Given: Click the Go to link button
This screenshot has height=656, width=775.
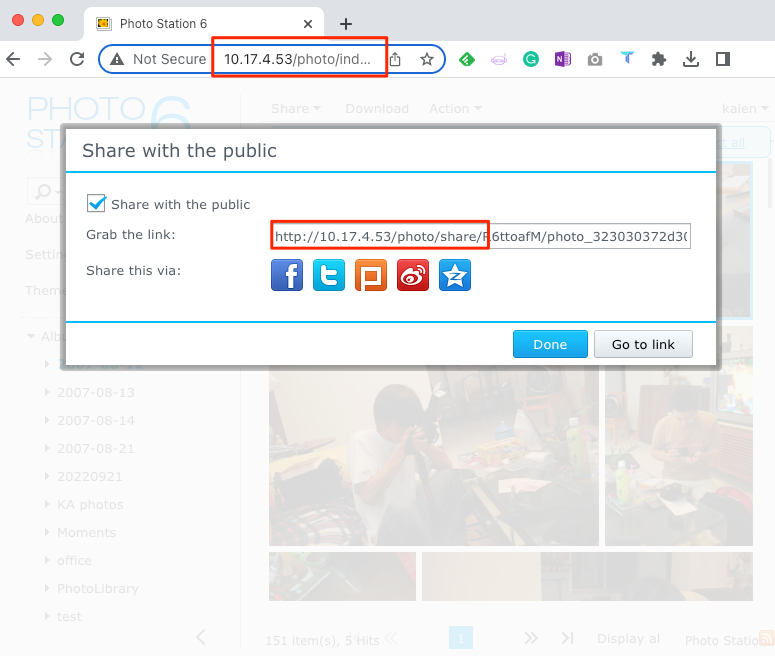Looking at the screenshot, I should pyautogui.click(x=643, y=344).
